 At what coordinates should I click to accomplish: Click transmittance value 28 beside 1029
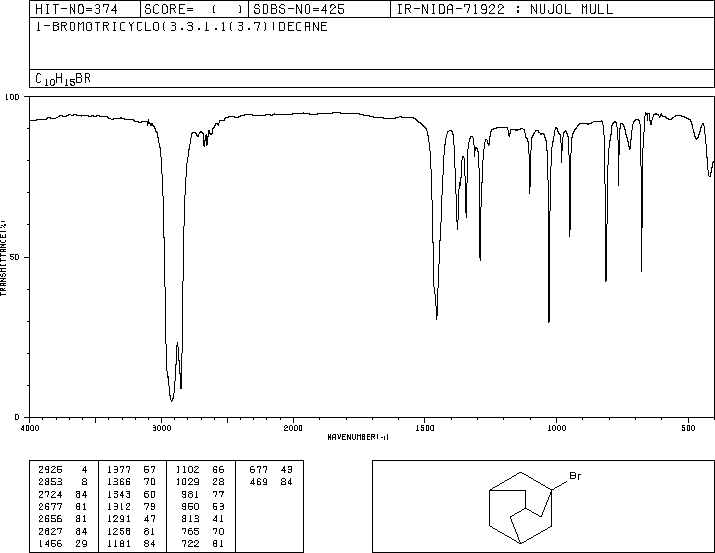(218, 482)
